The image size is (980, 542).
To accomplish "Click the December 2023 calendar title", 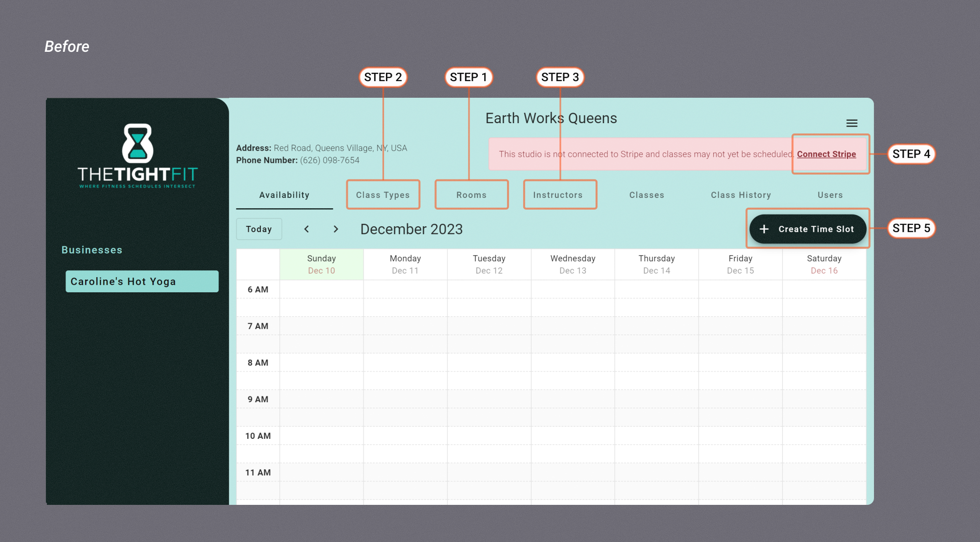I will tap(411, 229).
